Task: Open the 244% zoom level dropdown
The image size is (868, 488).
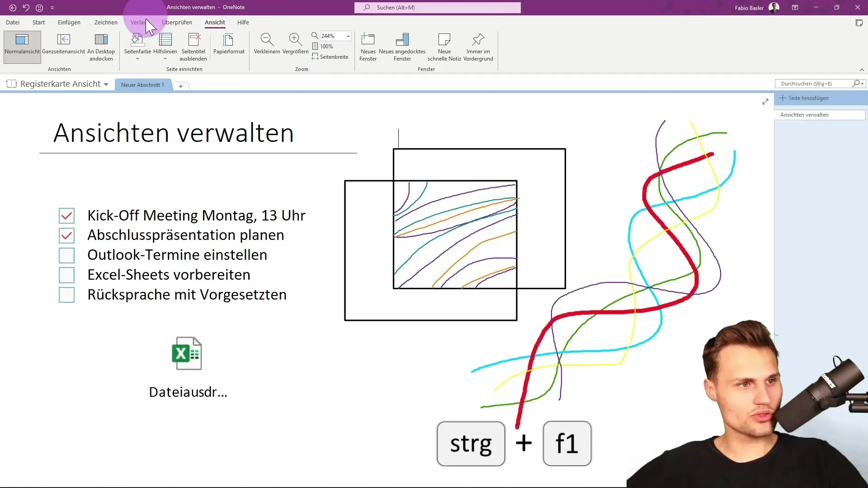Action: click(x=348, y=36)
